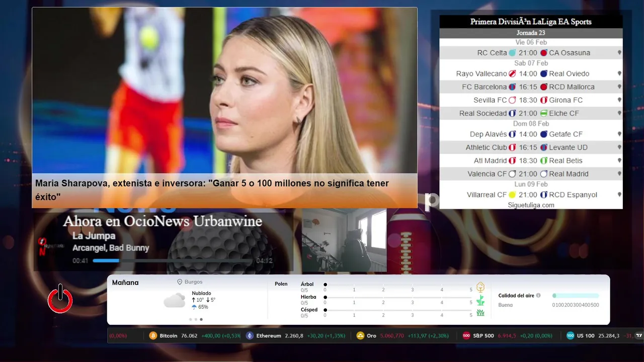
Task: Click the song progress bar
Action: [x=172, y=260]
